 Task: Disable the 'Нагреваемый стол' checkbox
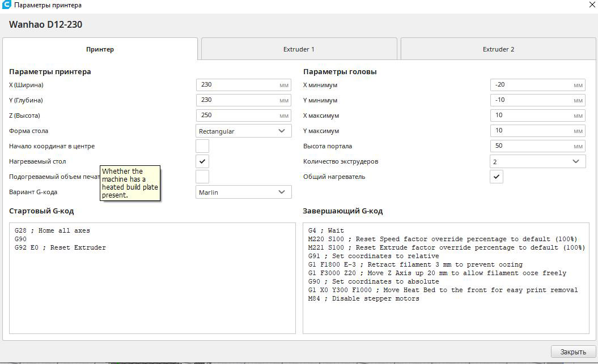(x=202, y=161)
